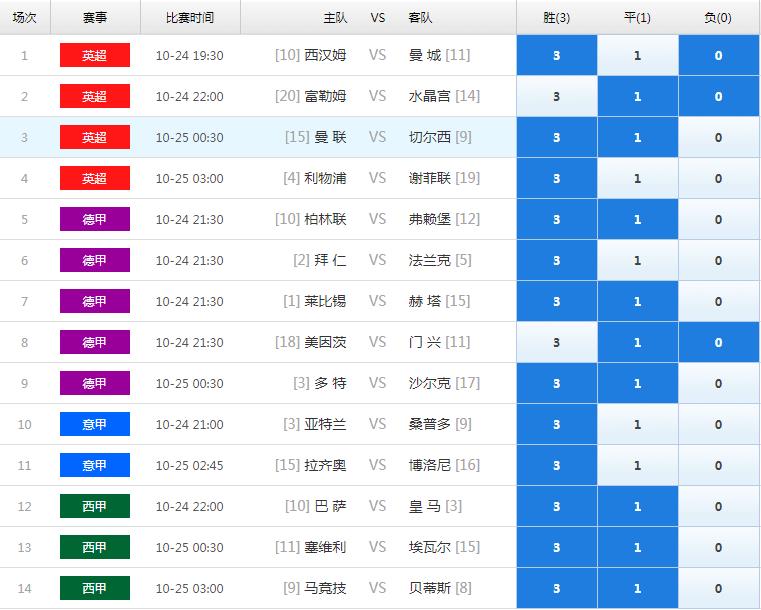Toggle win (3) for 柏林联 vs 弗赖堡
This screenshot has height=610, width=761.
pyautogui.click(x=557, y=219)
